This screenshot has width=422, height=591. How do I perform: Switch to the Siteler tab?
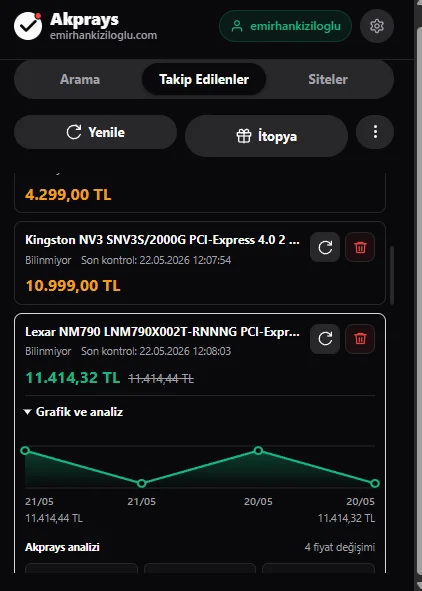point(328,79)
